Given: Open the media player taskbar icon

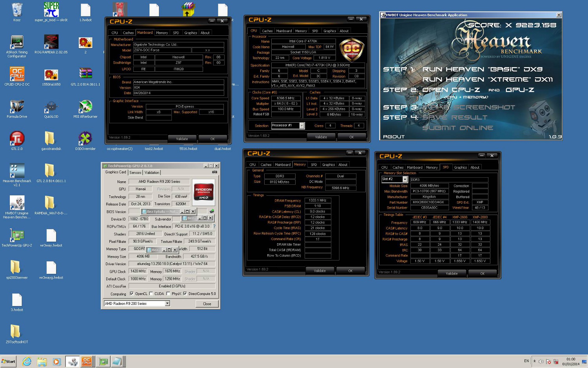Looking at the screenshot, I should (x=57, y=362).
